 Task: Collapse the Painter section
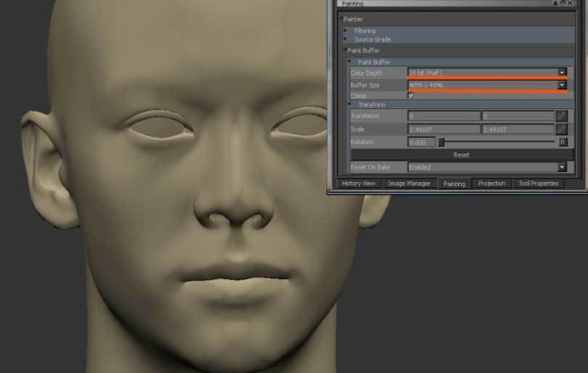tap(341, 19)
